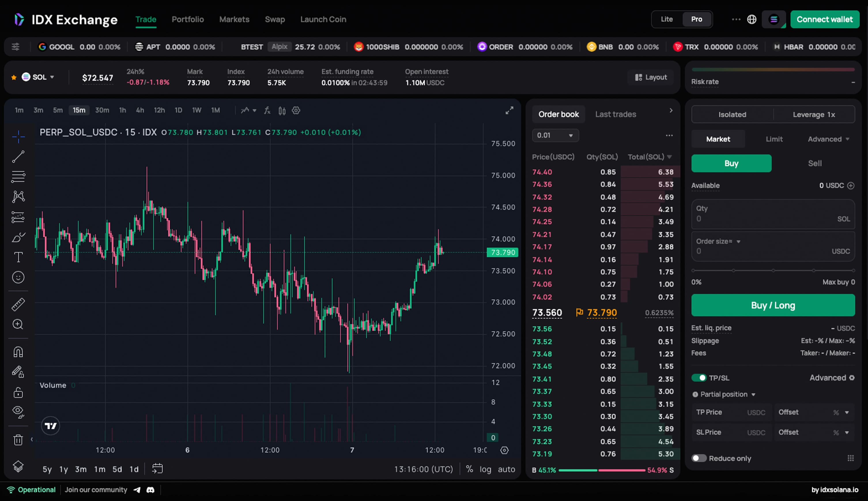Switch to Lite mode
Viewport: 868px width, 501px height.
(667, 19)
